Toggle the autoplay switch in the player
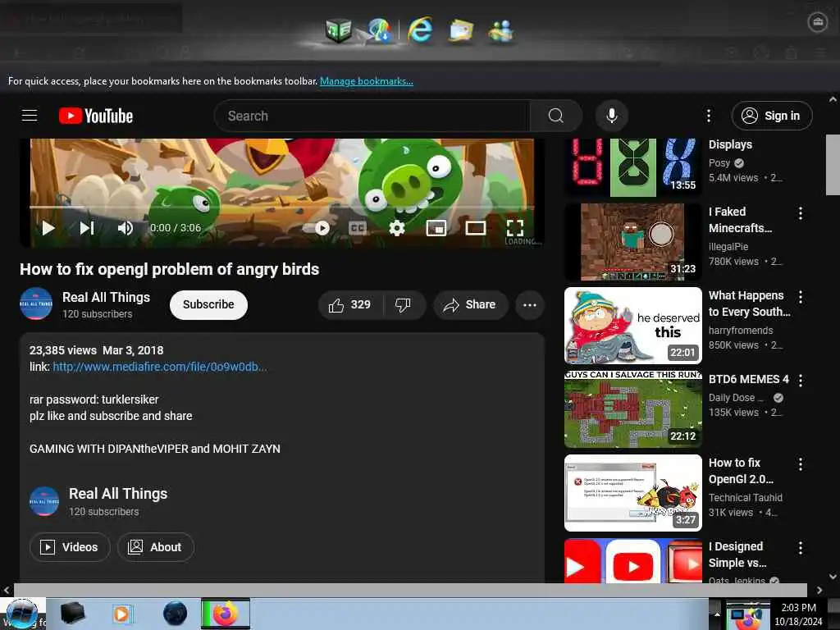The width and height of the screenshot is (840, 630). click(317, 228)
